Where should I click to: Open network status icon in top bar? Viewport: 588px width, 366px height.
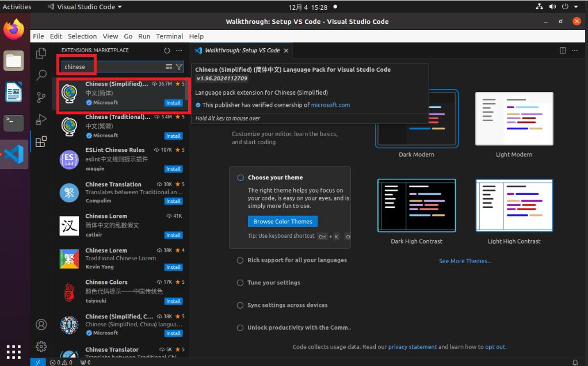click(x=539, y=7)
